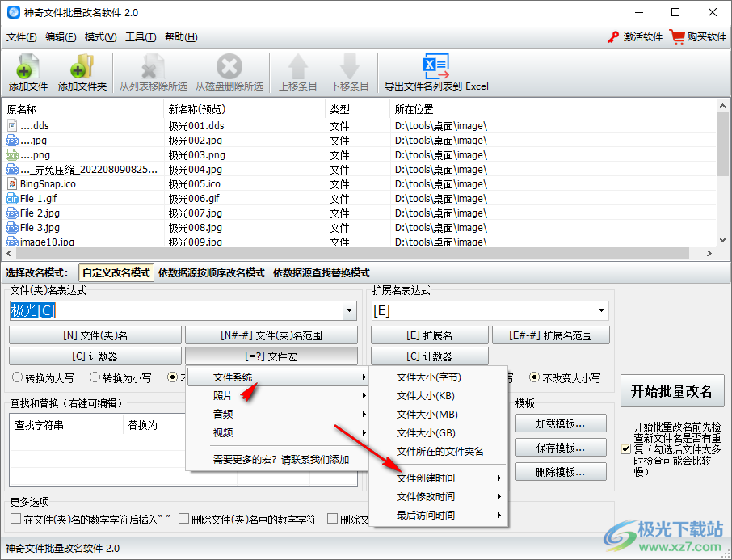Viewport: 732px width, 560px height.
Task: Click Start Batch Rename button
Action: click(671, 391)
